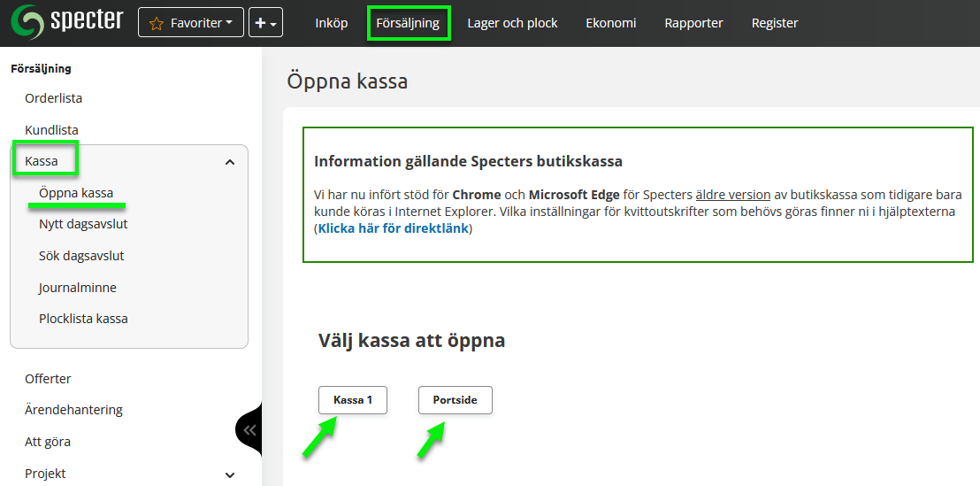This screenshot has width=980, height=486.
Task: Open the Favoriter dropdown
Action: tap(190, 23)
